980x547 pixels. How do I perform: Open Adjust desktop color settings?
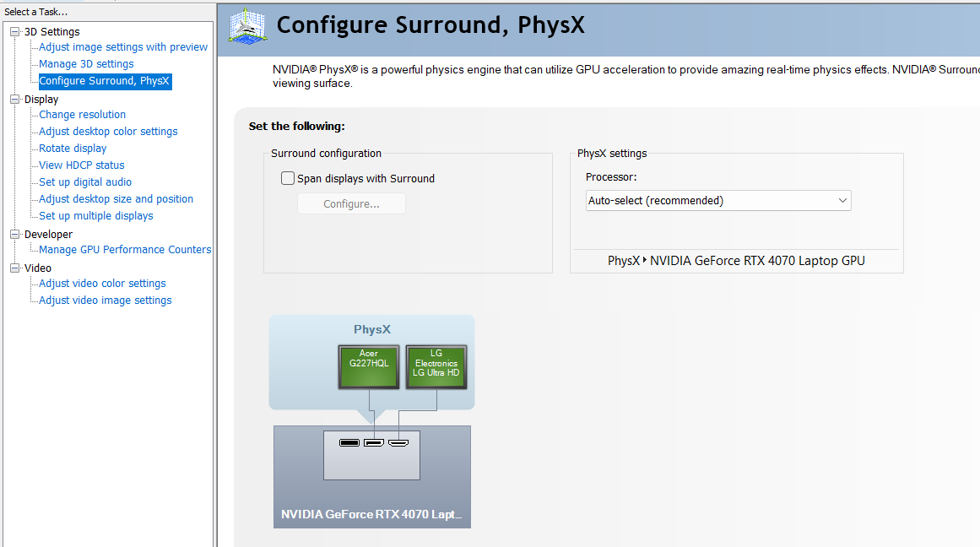coord(108,132)
